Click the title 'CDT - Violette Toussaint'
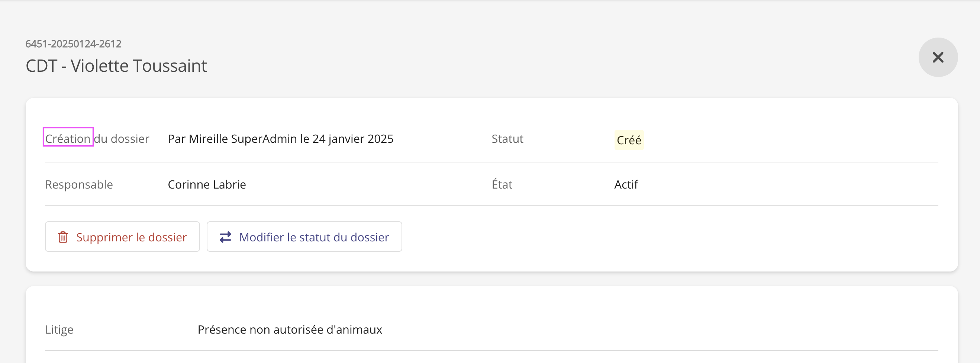 pos(116,66)
